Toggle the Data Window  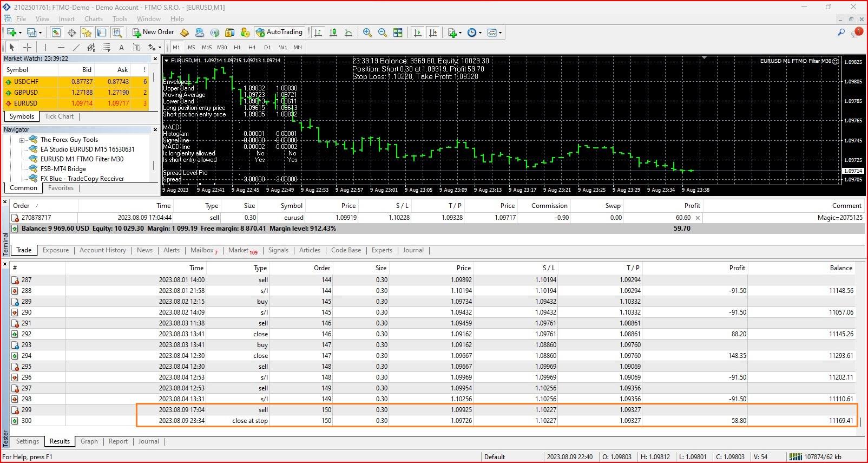71,32
